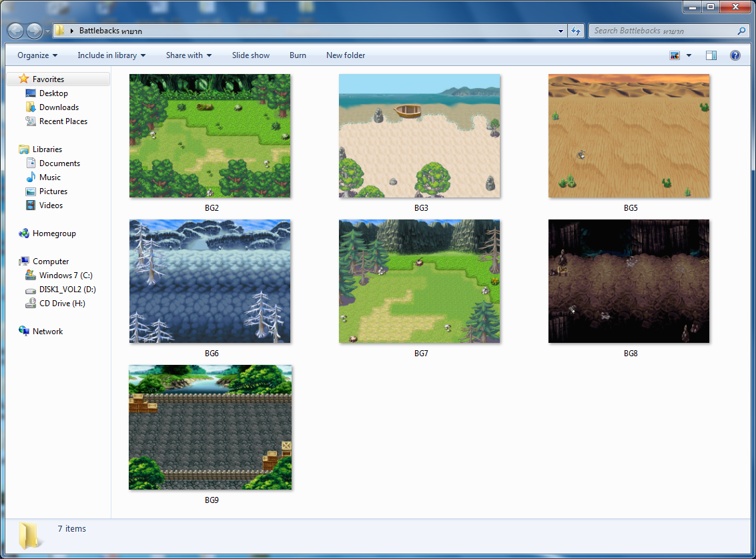756x559 pixels.
Task: Open Recent Places
Action: [x=63, y=121]
